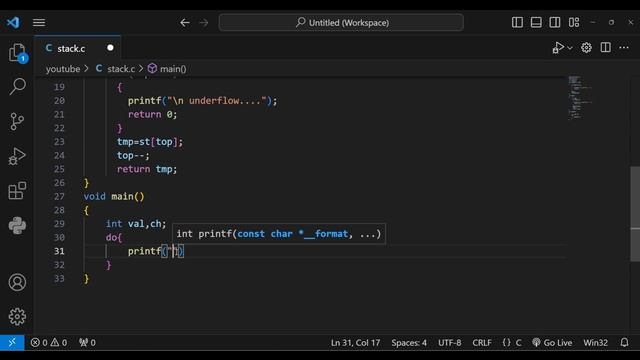Click the 'top--;' code line

133,156
